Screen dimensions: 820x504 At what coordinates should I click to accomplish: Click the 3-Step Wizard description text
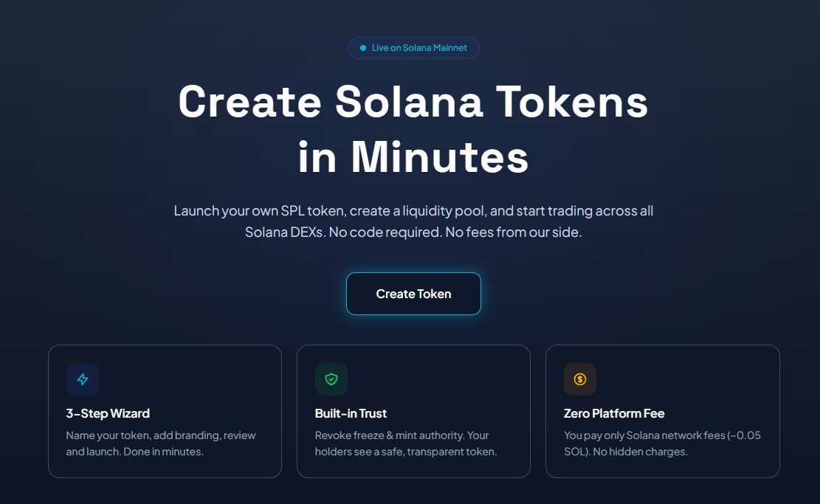click(x=160, y=443)
